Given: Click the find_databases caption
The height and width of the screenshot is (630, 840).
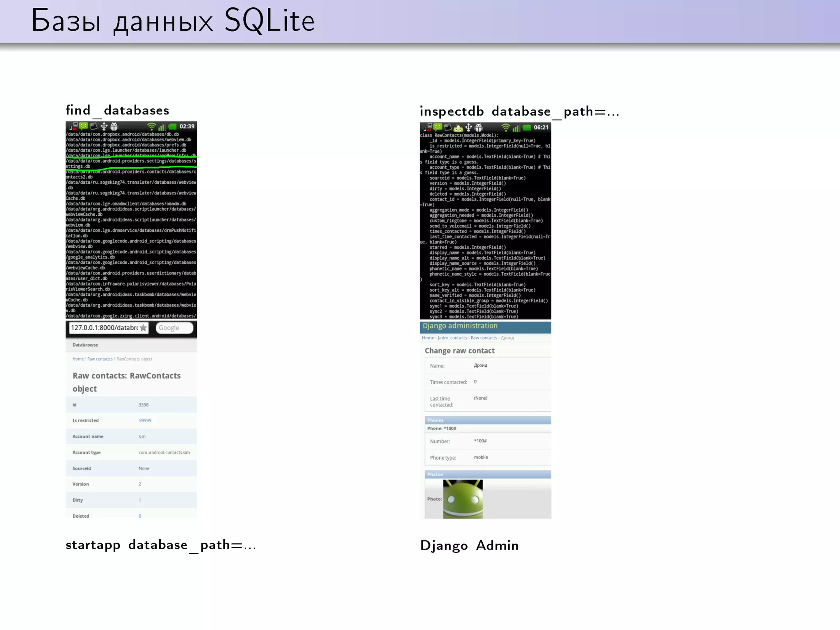Looking at the screenshot, I should point(117,110).
